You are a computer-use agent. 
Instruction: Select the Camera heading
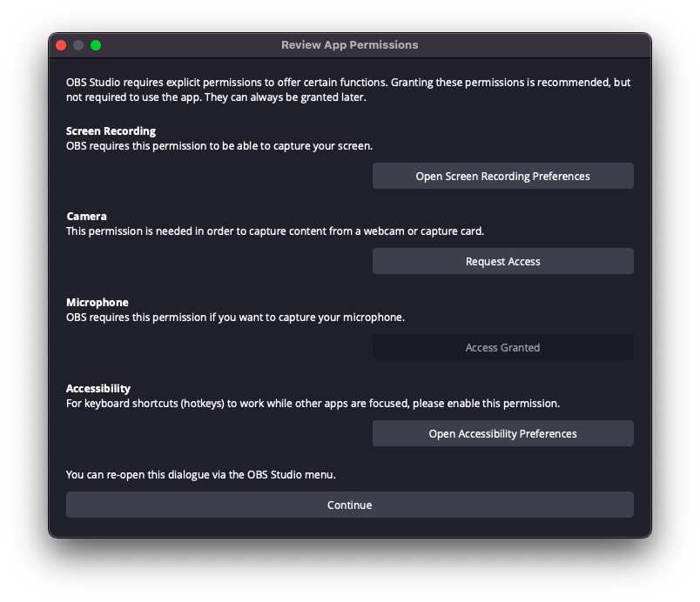click(x=86, y=217)
